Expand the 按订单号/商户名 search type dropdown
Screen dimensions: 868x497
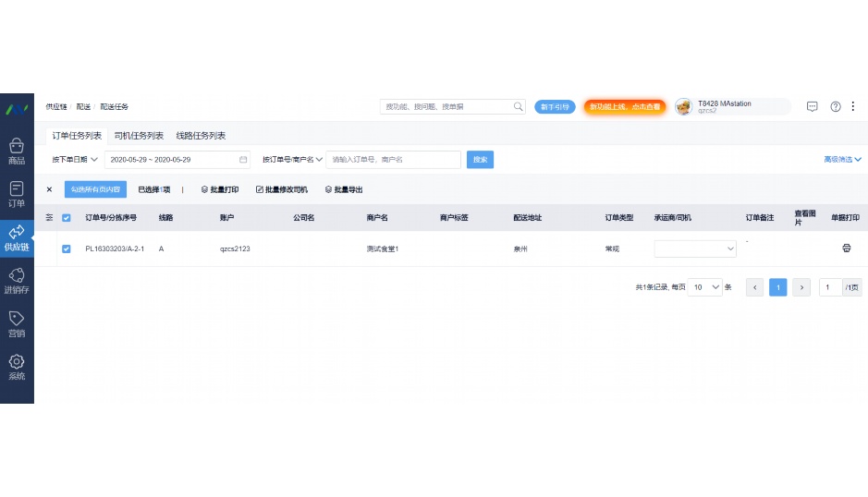tap(292, 160)
